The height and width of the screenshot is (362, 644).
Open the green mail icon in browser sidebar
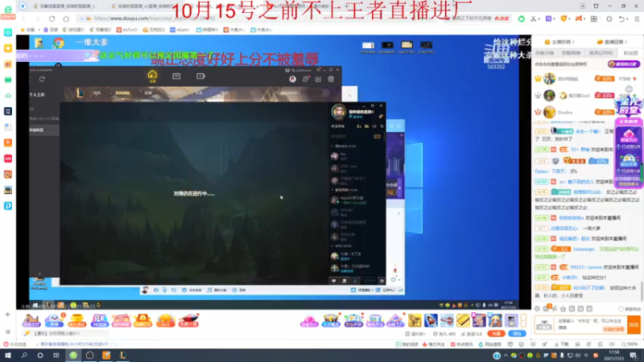[8, 80]
